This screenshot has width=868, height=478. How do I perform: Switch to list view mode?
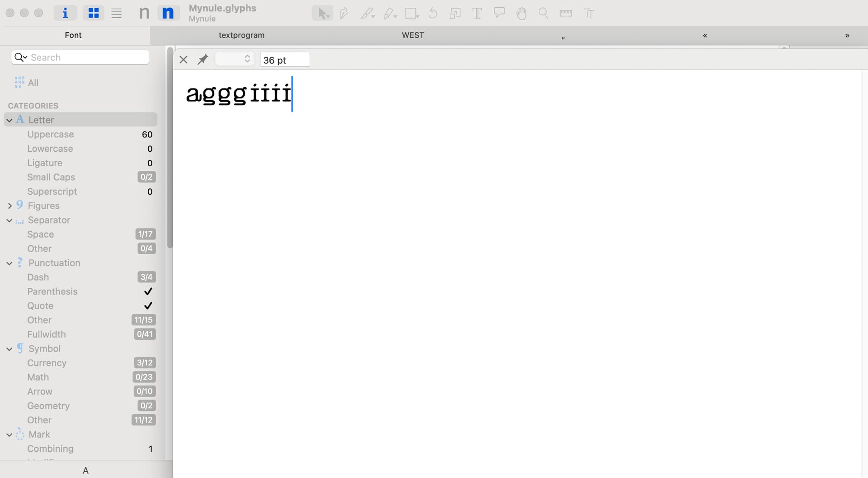click(117, 13)
